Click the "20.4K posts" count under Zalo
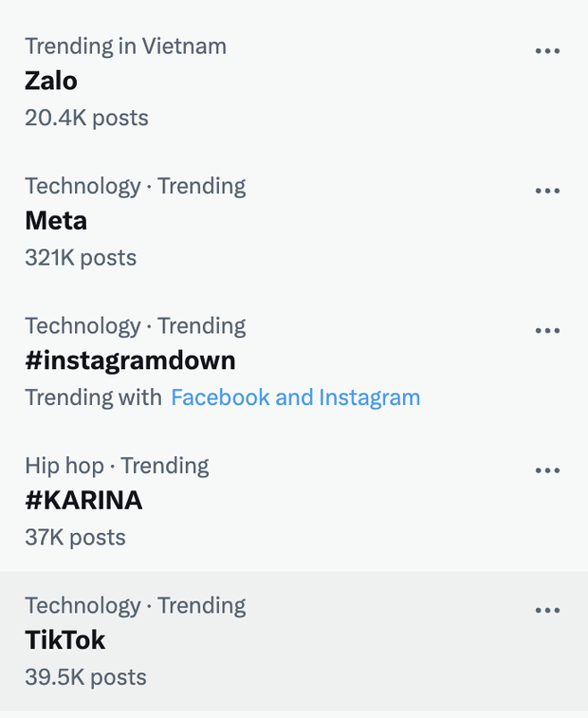Viewport: 588px width, 718px height. click(86, 118)
